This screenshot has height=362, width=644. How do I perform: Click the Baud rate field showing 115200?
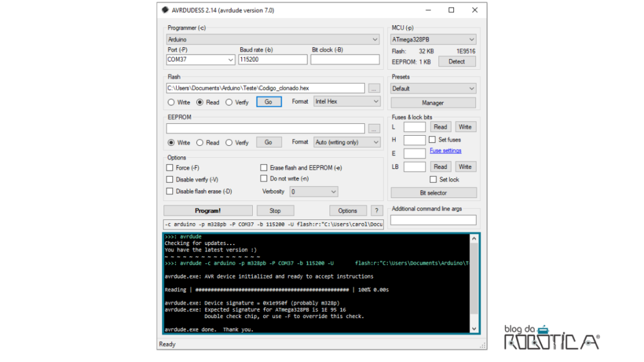(x=273, y=60)
